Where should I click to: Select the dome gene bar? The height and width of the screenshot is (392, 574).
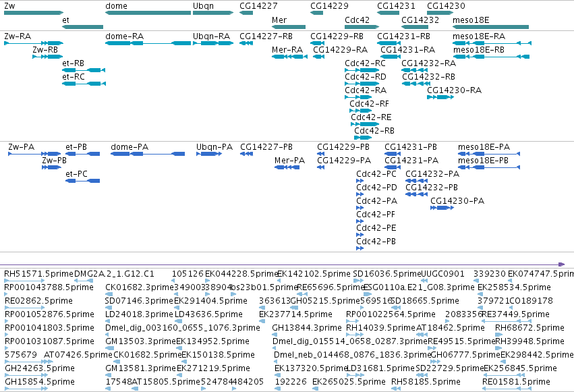pos(148,13)
